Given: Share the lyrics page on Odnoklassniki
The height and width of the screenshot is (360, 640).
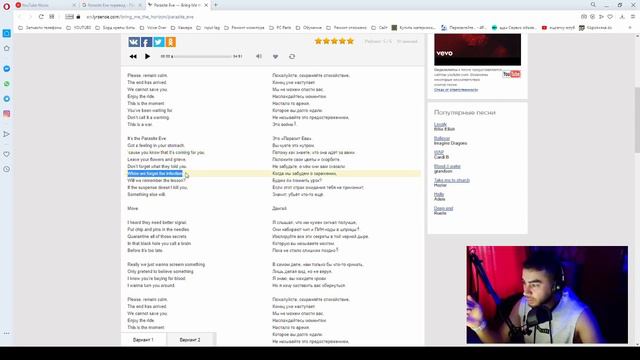Looking at the screenshot, I should pos(171,42).
